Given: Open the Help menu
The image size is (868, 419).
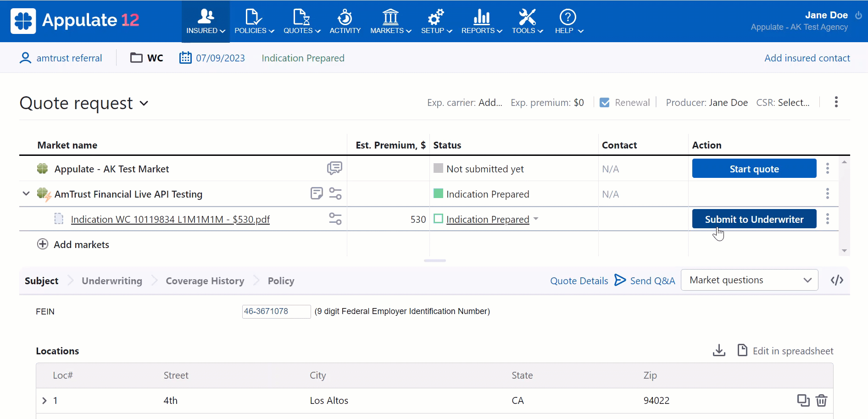Looking at the screenshot, I should coord(568,22).
